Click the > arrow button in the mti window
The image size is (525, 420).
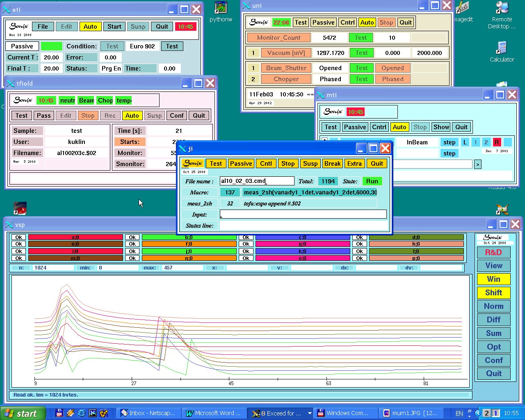[x=477, y=164]
